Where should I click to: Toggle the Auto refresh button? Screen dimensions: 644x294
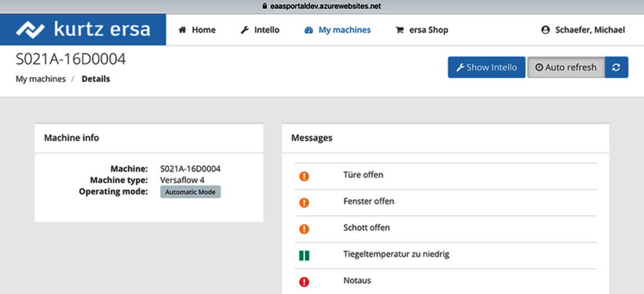pos(566,67)
